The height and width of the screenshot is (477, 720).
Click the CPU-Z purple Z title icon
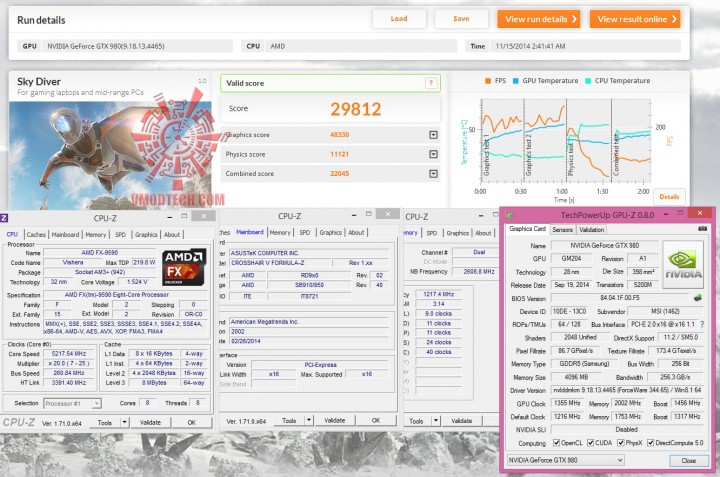tap(4, 218)
